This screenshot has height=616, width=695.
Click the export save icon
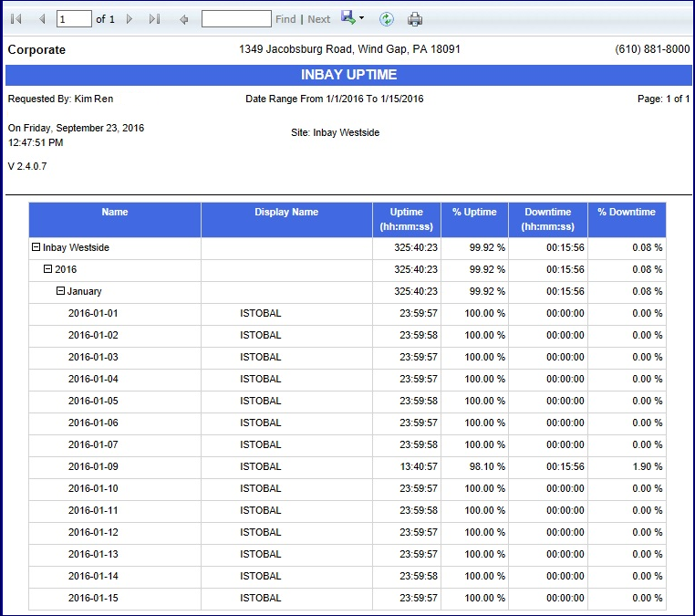[x=347, y=18]
